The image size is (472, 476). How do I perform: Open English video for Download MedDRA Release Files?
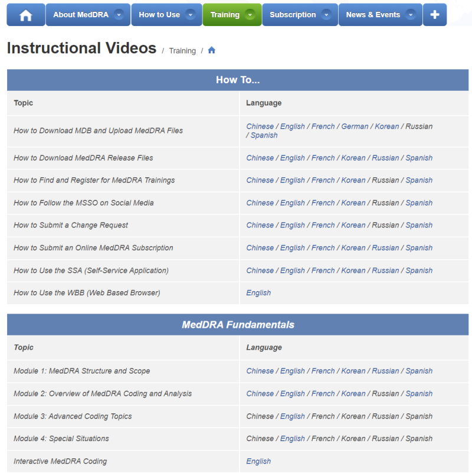pos(293,158)
